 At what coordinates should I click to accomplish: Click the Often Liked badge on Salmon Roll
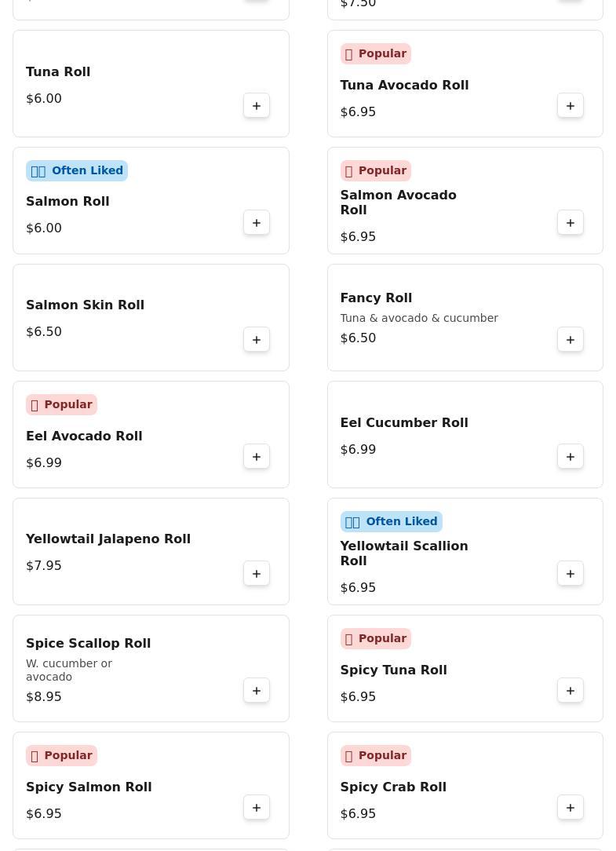[77, 171]
